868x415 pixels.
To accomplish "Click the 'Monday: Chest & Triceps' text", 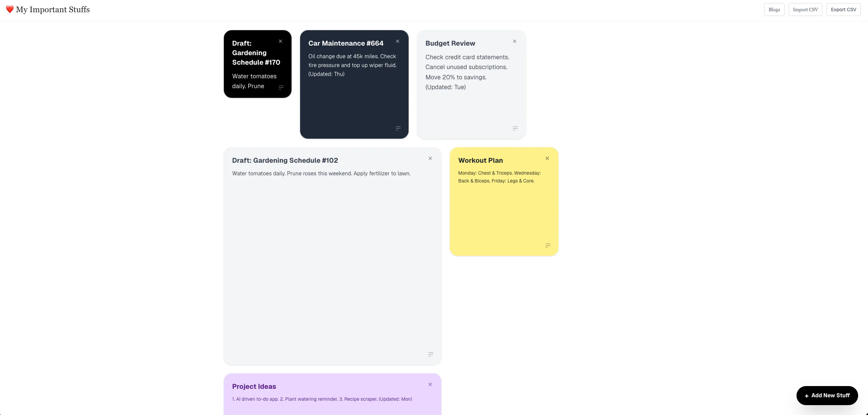I will [x=499, y=177].
